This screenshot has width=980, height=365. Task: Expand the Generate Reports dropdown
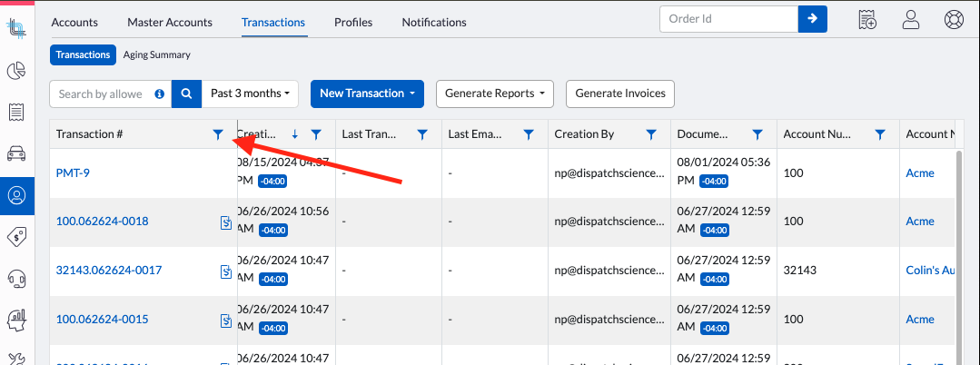(495, 94)
